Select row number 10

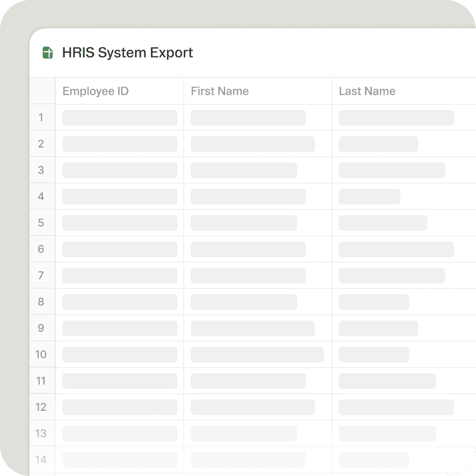(x=42, y=354)
